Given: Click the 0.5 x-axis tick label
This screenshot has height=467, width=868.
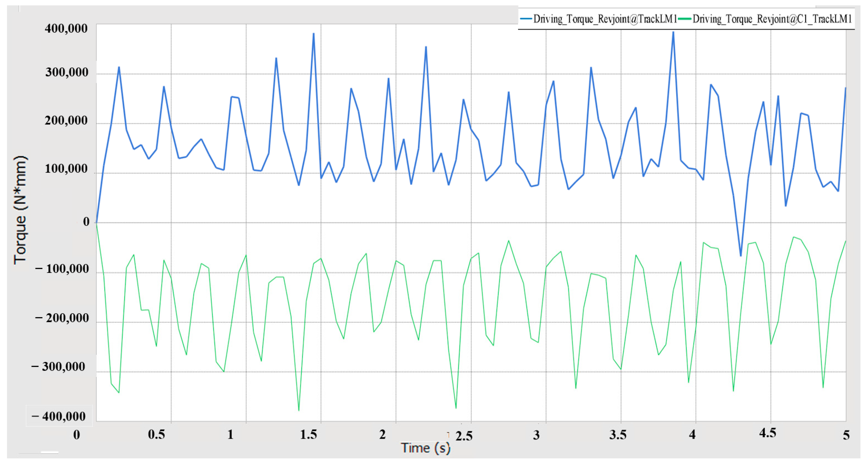Looking at the screenshot, I should click(156, 434).
